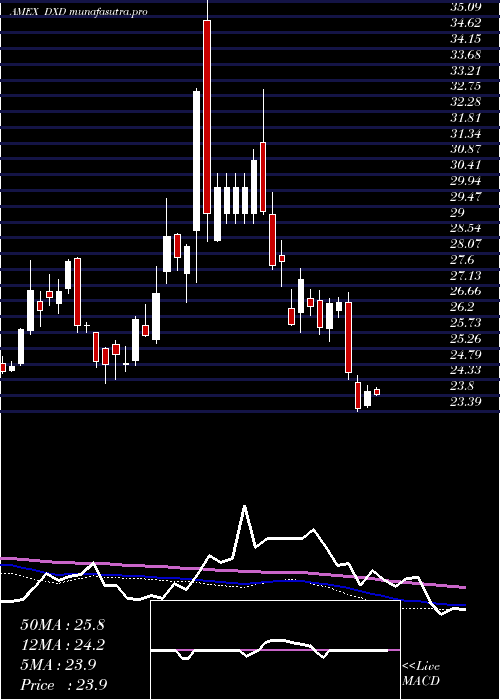Click the 24.33 price axis label
The image size is (500, 700).
[x=466, y=370]
